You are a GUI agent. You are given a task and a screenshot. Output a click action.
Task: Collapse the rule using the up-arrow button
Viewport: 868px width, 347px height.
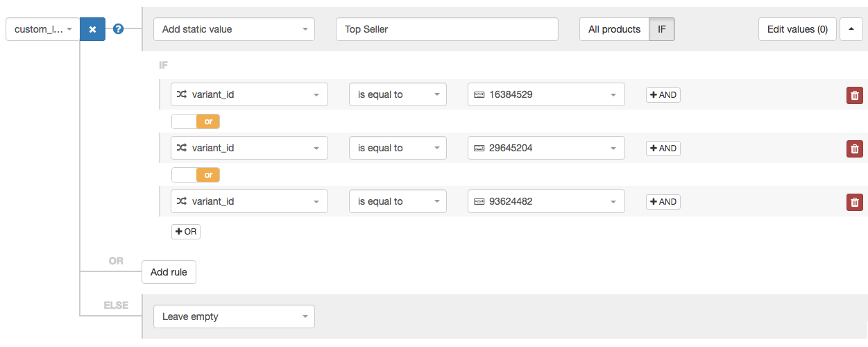tap(851, 29)
